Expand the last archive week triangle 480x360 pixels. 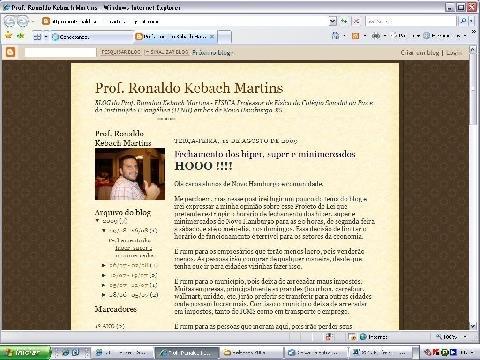pyautogui.click(x=104, y=295)
